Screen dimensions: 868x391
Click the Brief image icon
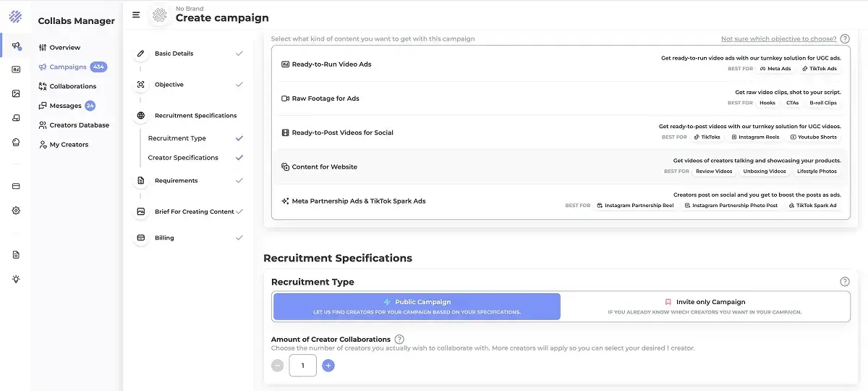[140, 211]
